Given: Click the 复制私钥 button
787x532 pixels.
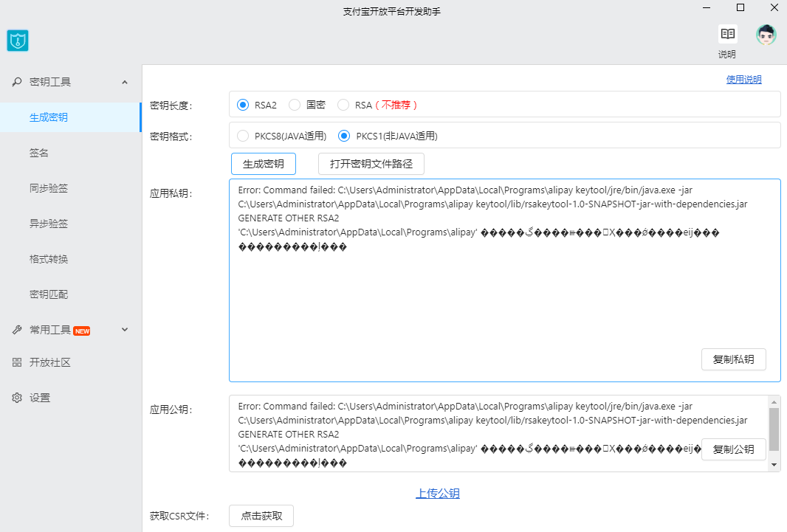Looking at the screenshot, I should pos(733,359).
